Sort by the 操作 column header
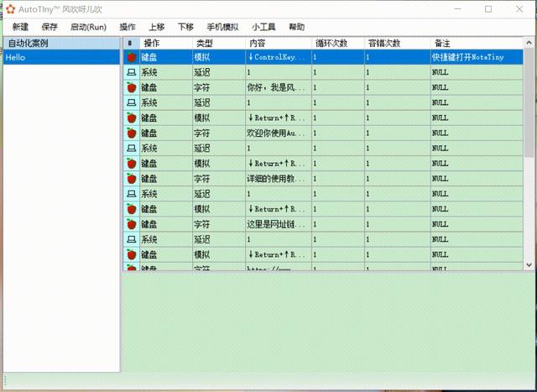 166,43
